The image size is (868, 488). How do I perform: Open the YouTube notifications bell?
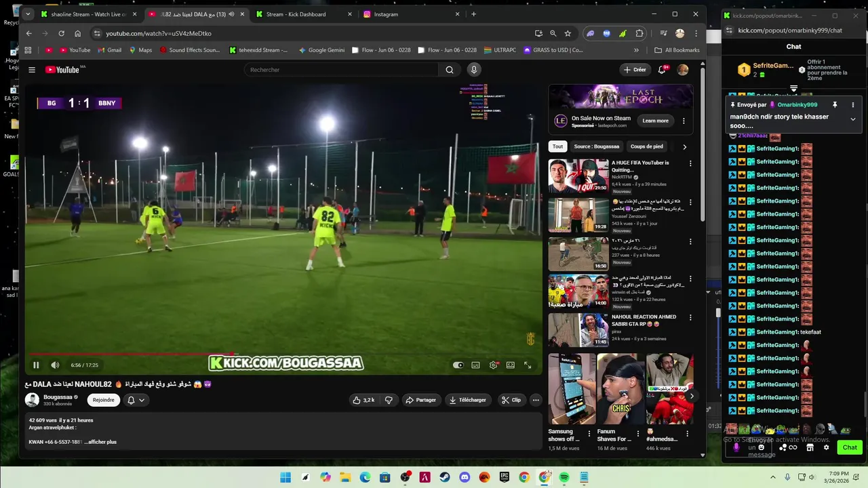[662, 70]
